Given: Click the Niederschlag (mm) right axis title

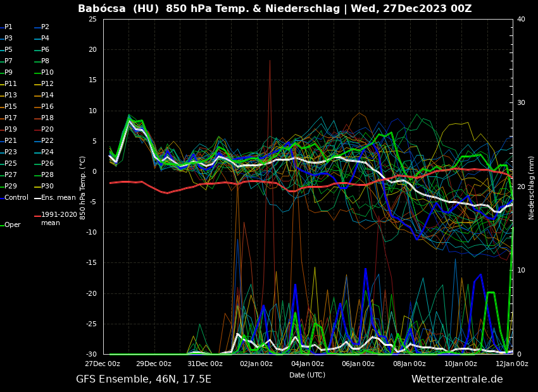Looking at the screenshot, I should click(x=532, y=187).
